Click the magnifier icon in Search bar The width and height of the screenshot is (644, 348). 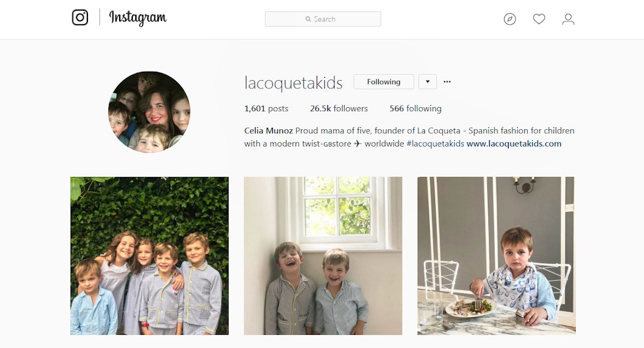coord(308,19)
